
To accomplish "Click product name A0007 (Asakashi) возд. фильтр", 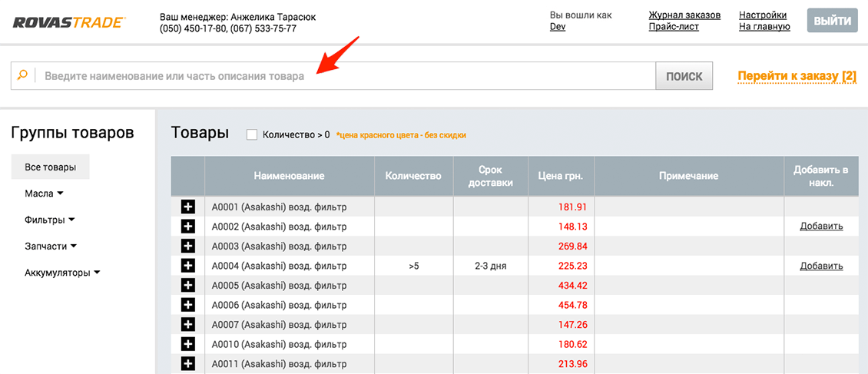I will (279, 325).
